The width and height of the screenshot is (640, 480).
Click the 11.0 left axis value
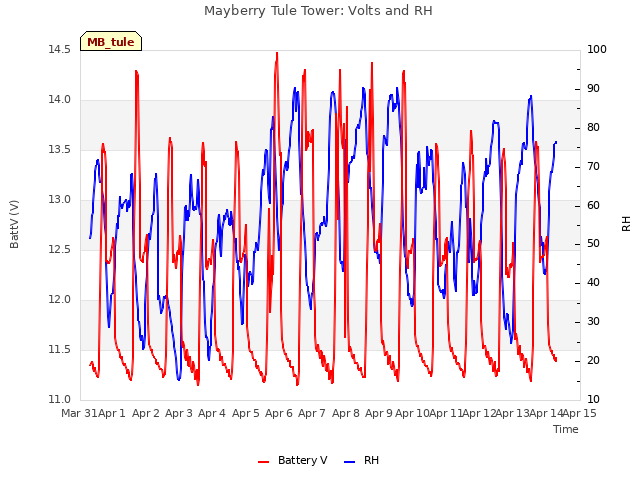59,399
